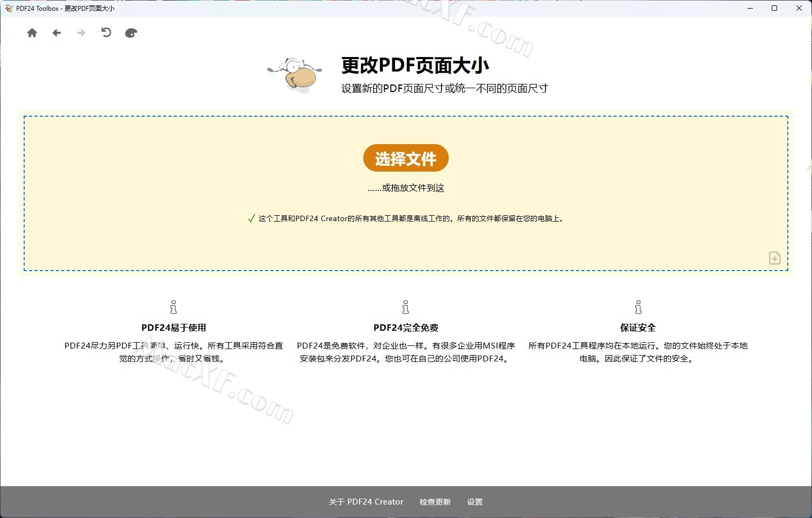The height and width of the screenshot is (518, 812).
Task: Click the 检查更新 link
Action: pos(435,502)
